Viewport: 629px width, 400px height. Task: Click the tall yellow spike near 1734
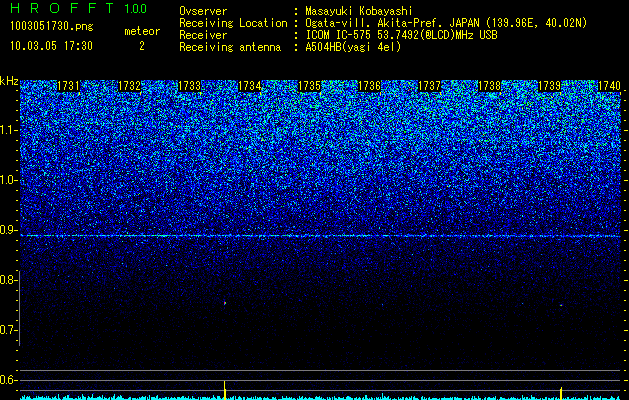(225, 390)
